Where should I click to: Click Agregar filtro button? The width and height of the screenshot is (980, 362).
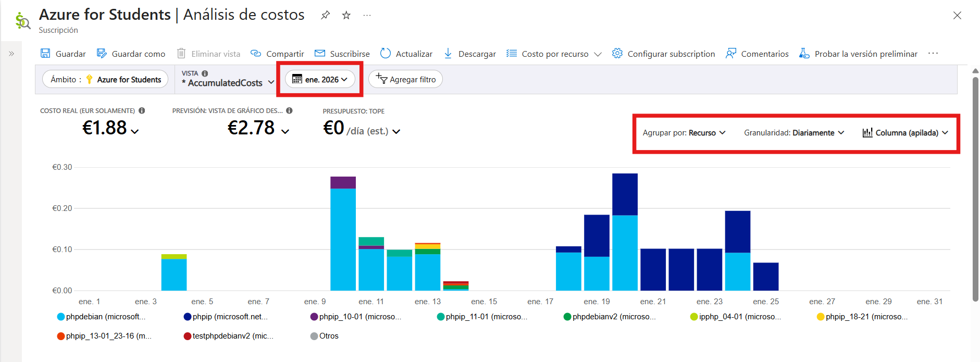(x=405, y=79)
